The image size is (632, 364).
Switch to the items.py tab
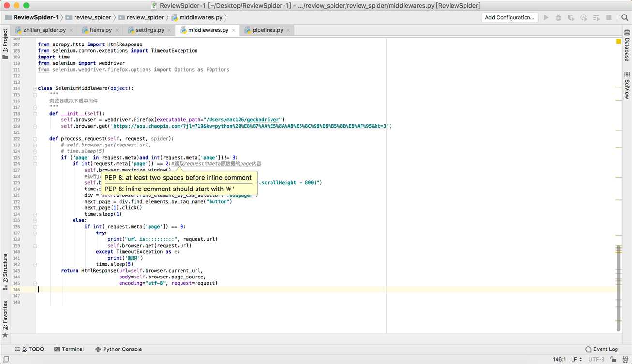coord(100,30)
